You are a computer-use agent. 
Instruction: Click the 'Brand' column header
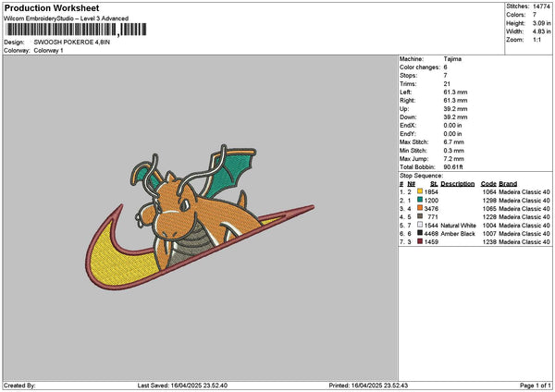508,184
